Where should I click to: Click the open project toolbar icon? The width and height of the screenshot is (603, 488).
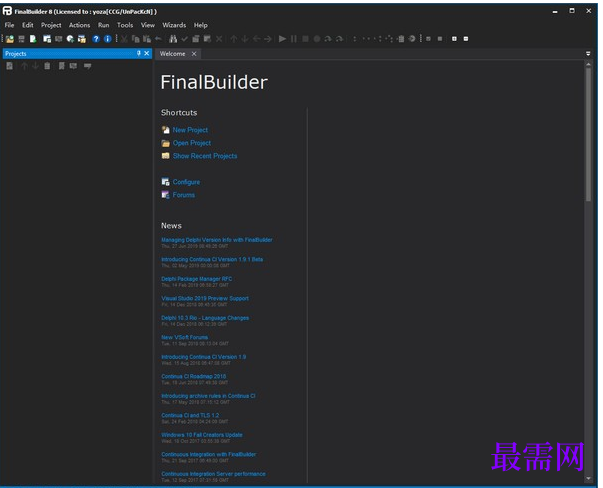click(10, 39)
